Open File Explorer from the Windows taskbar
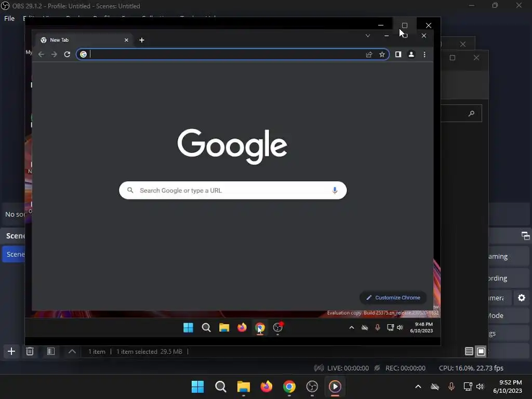532x399 pixels. pos(243,387)
